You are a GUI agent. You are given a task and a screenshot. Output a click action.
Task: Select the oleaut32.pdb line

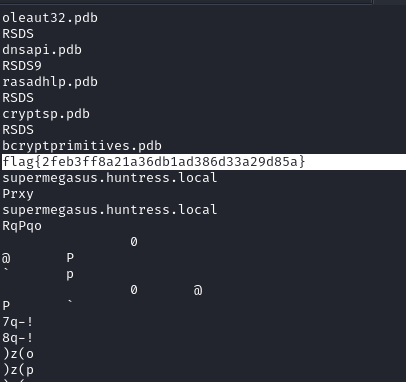pyautogui.click(x=50, y=18)
